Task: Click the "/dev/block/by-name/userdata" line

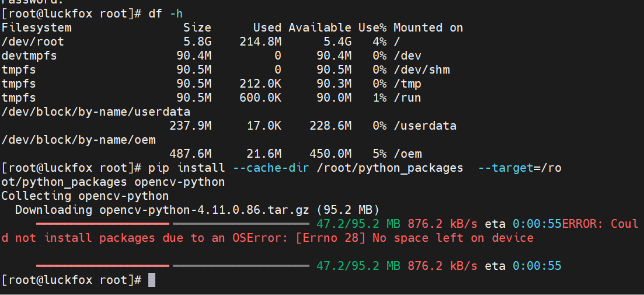Action: (x=96, y=112)
